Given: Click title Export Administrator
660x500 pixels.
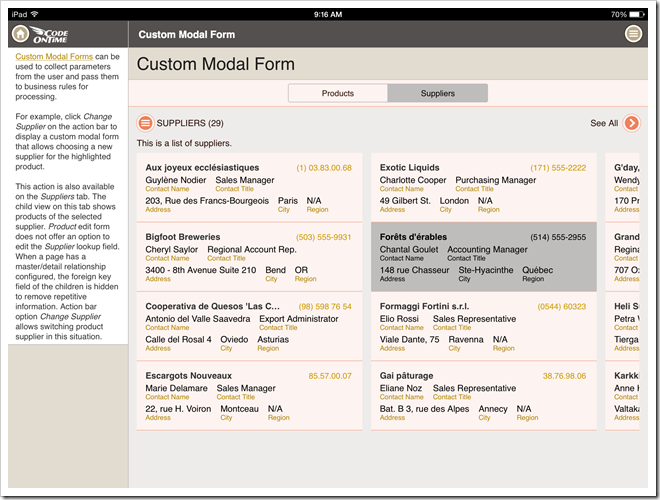Looking at the screenshot, I should tap(298, 319).
